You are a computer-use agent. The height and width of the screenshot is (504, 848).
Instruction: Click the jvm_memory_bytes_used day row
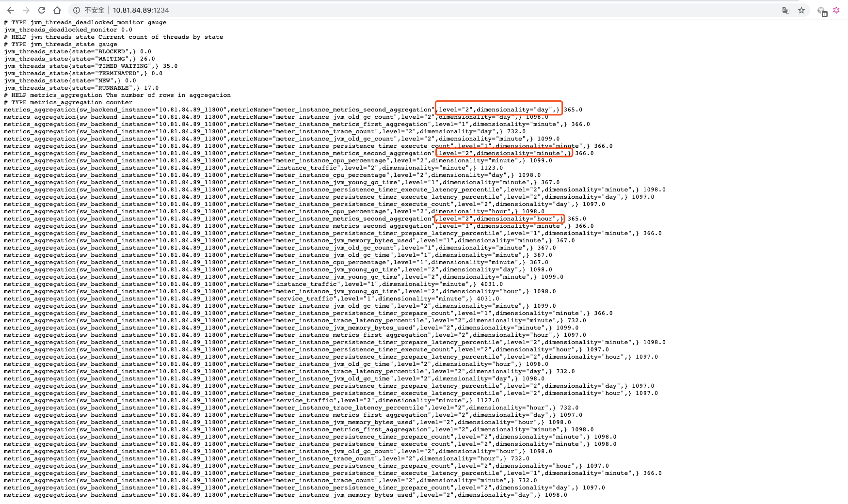click(286, 495)
